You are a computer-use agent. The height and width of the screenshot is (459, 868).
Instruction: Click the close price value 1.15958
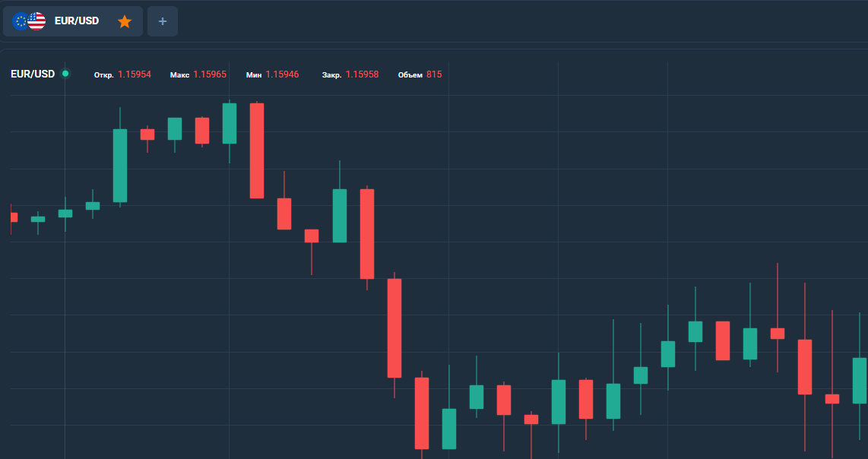[x=362, y=74]
